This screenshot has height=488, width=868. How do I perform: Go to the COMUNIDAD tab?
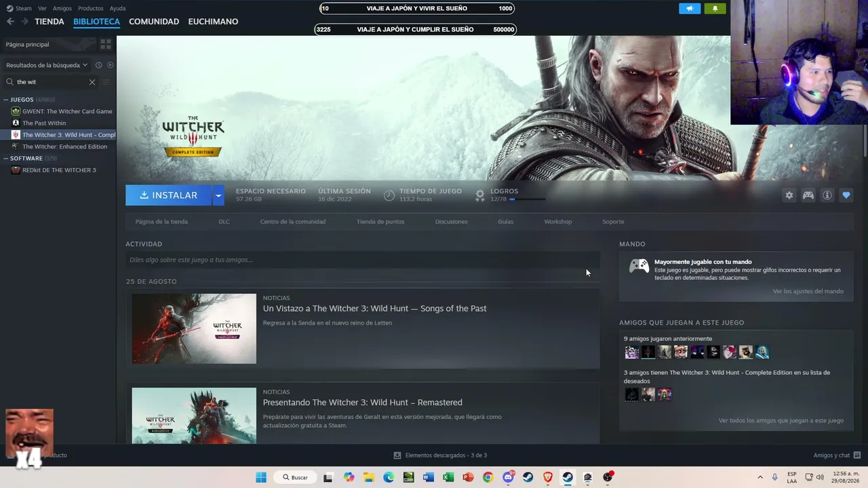click(x=154, y=22)
